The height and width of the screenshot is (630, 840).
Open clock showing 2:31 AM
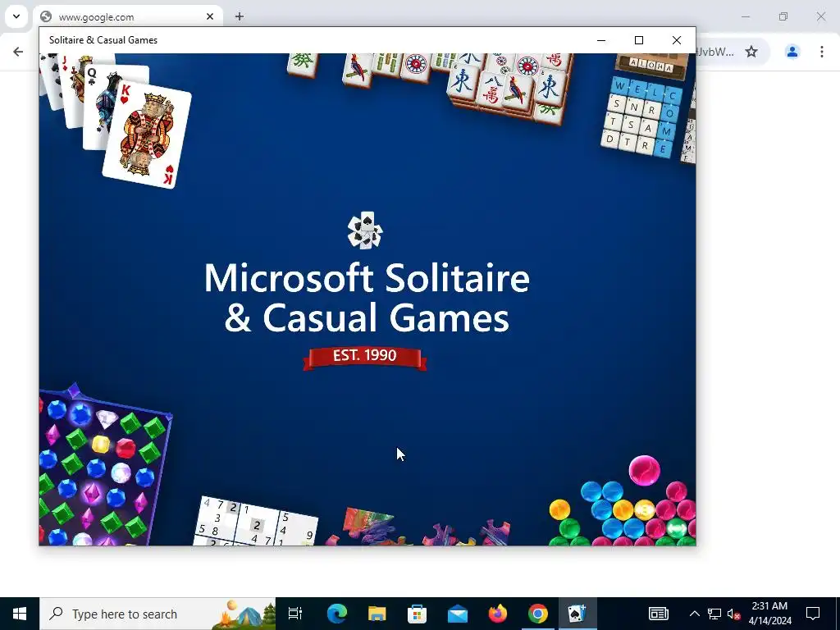769,614
